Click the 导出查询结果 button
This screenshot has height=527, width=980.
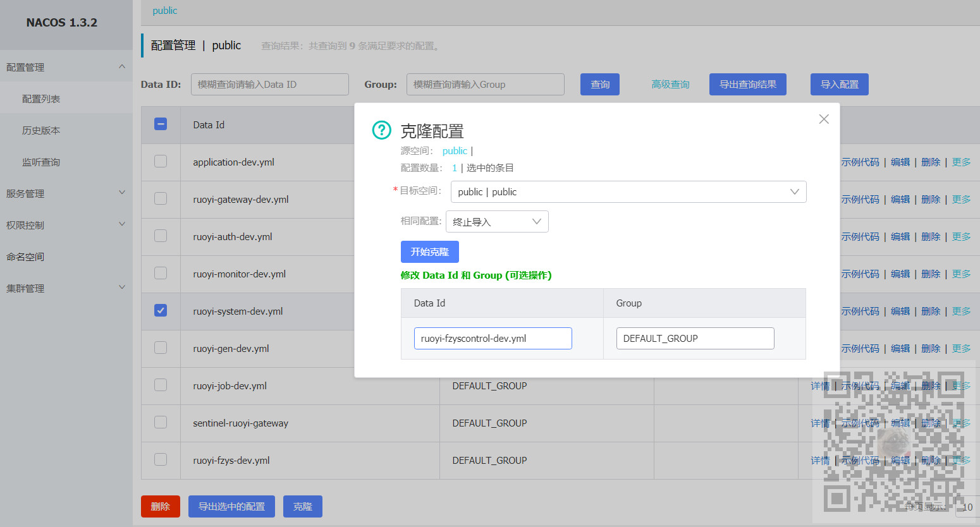click(x=748, y=84)
